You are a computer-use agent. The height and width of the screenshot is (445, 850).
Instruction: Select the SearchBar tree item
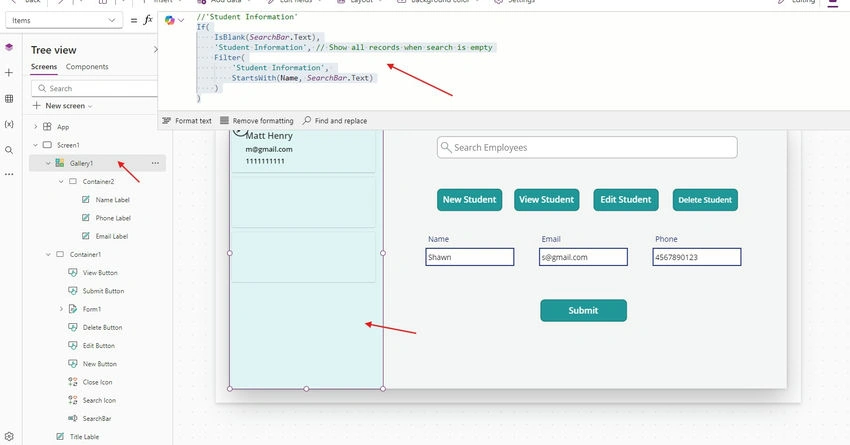(96, 418)
